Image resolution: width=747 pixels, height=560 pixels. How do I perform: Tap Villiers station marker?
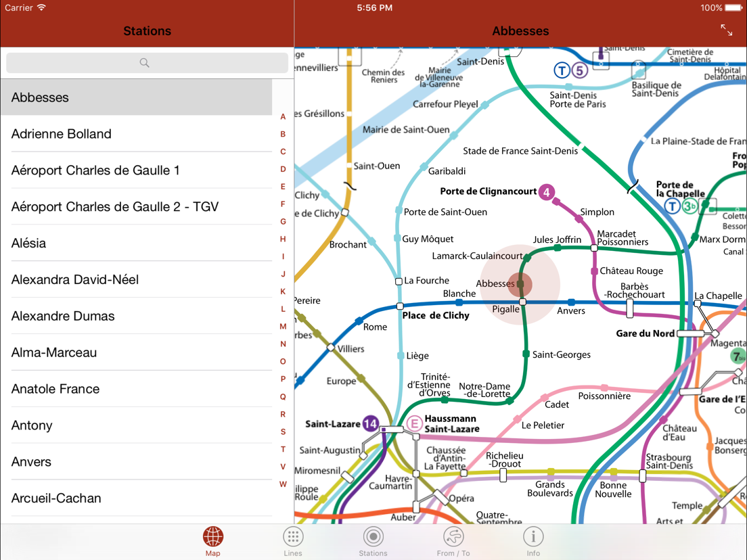click(331, 348)
